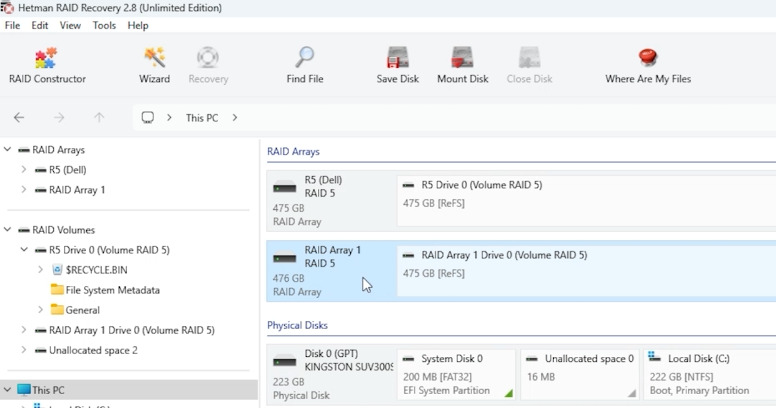Select R5 Drive 0 (Volume RAID 5) partition tile
This screenshot has width=776, height=408.
(586, 201)
